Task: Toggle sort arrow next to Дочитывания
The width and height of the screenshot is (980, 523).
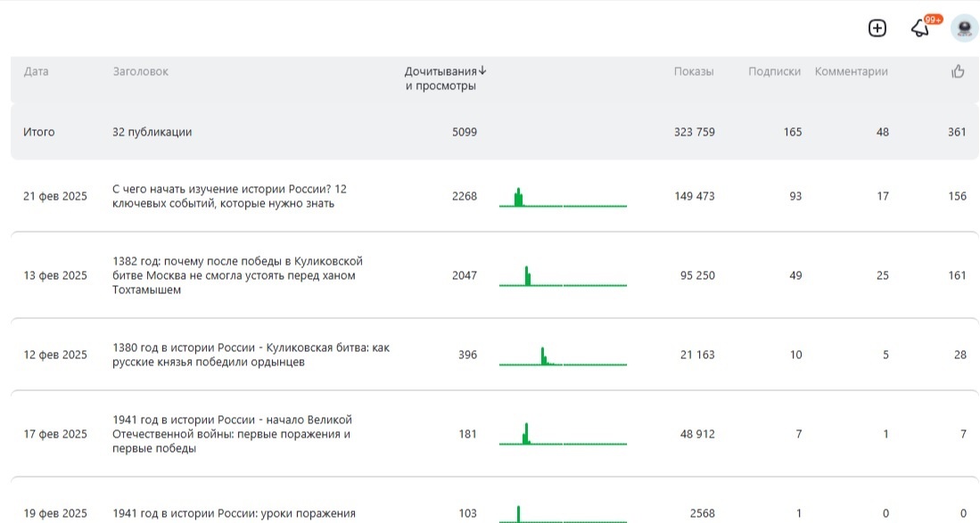Action: coord(482,71)
